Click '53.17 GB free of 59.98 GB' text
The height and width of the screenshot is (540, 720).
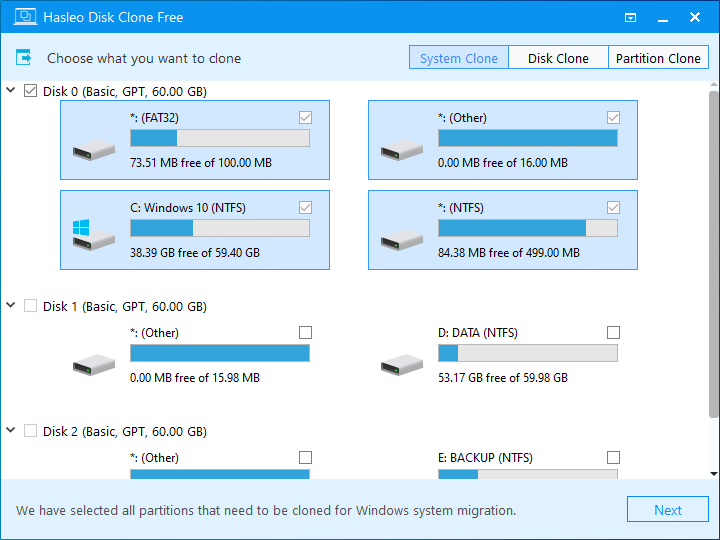pyautogui.click(x=503, y=378)
